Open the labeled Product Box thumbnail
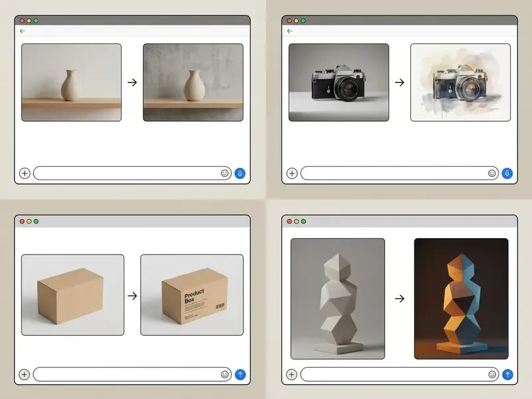Viewport: 532px width, 399px height. [192, 295]
